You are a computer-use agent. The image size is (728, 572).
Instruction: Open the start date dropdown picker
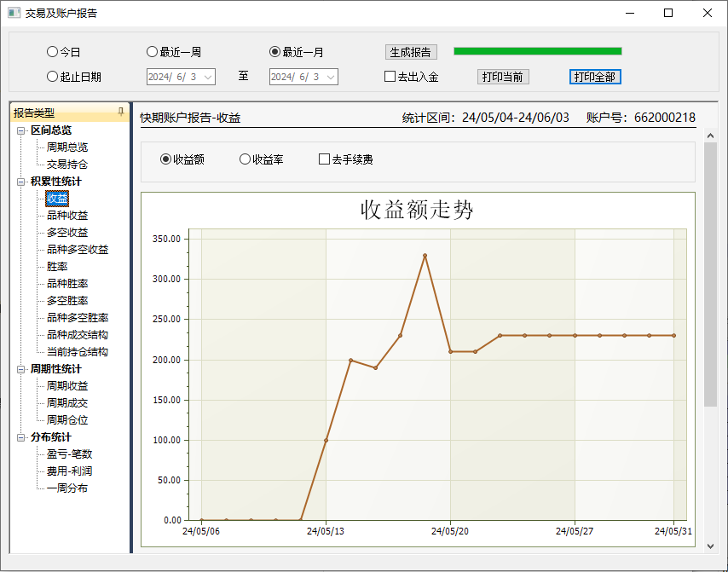pos(209,77)
